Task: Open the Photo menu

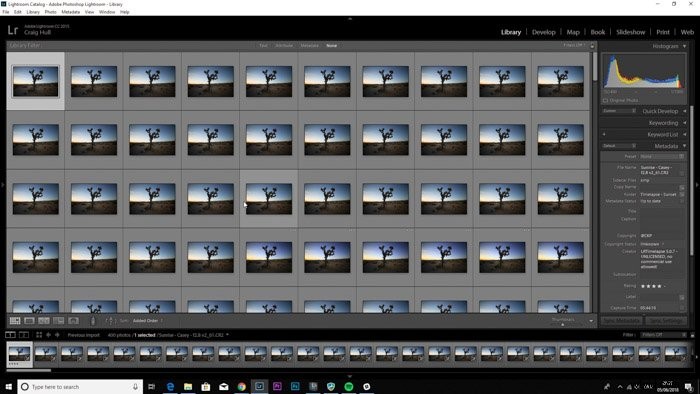Action: (x=50, y=12)
